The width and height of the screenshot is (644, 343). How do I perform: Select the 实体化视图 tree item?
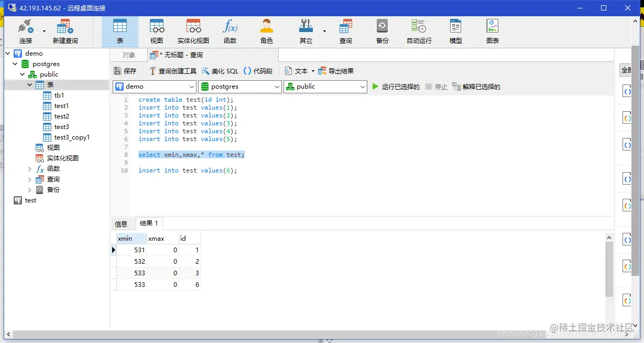(x=62, y=158)
